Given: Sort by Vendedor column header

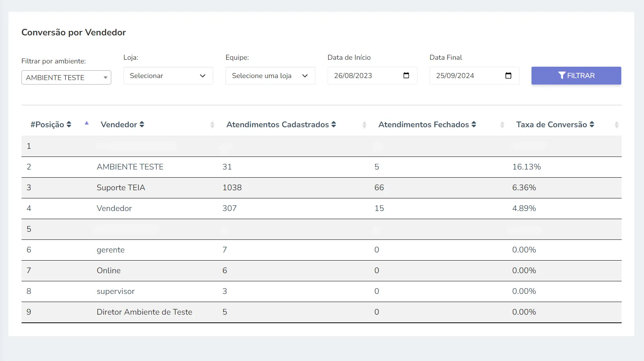Looking at the screenshot, I should pyautogui.click(x=122, y=124).
